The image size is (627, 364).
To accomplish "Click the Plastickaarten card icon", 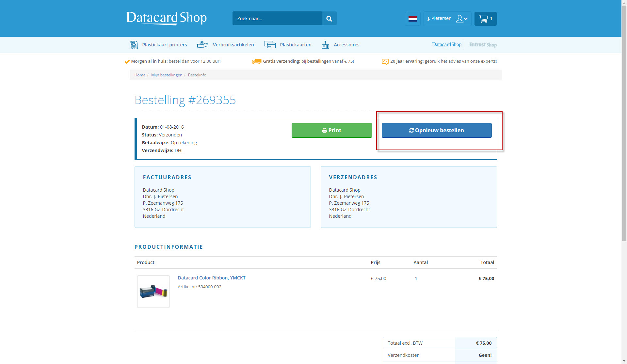I will point(270,45).
